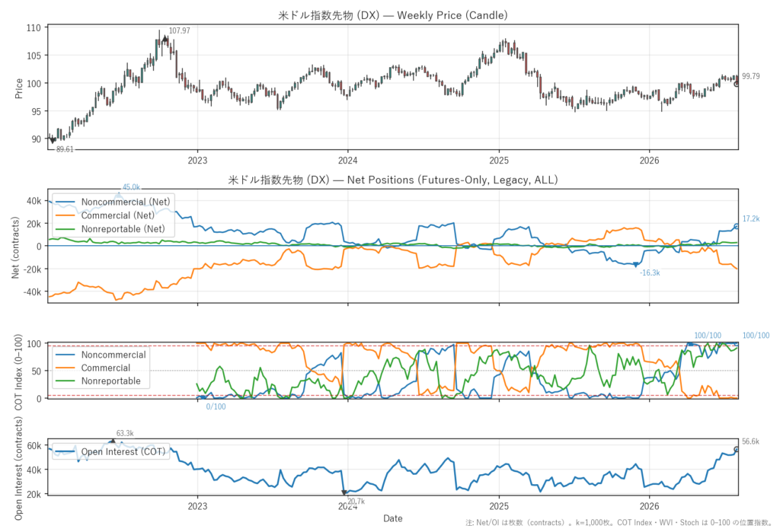This screenshot has height=532, width=780.
Task: Click the 2025 tick label under price chart
Action: click(x=499, y=160)
